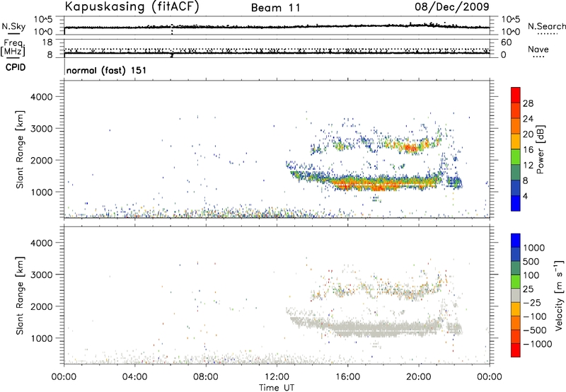This screenshot has height=392, width=566.
Task: Click the "4" label on power colorbar
Action: coord(526,196)
